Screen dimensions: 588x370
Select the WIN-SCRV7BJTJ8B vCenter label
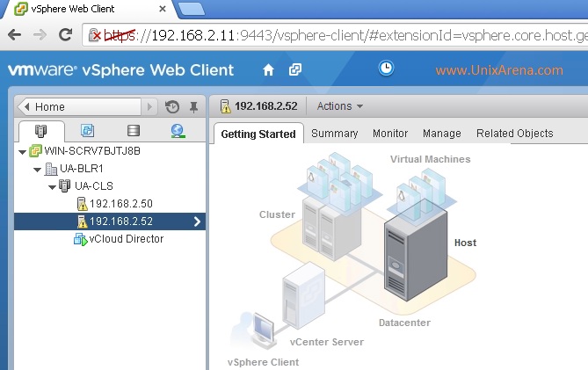(92, 151)
